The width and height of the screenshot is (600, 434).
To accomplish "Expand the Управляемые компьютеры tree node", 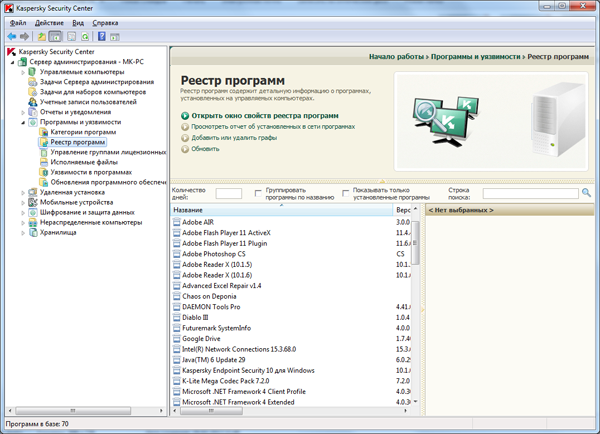I will [22, 72].
